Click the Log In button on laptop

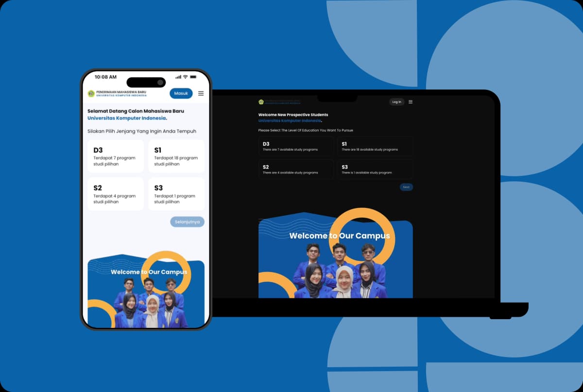(x=396, y=102)
